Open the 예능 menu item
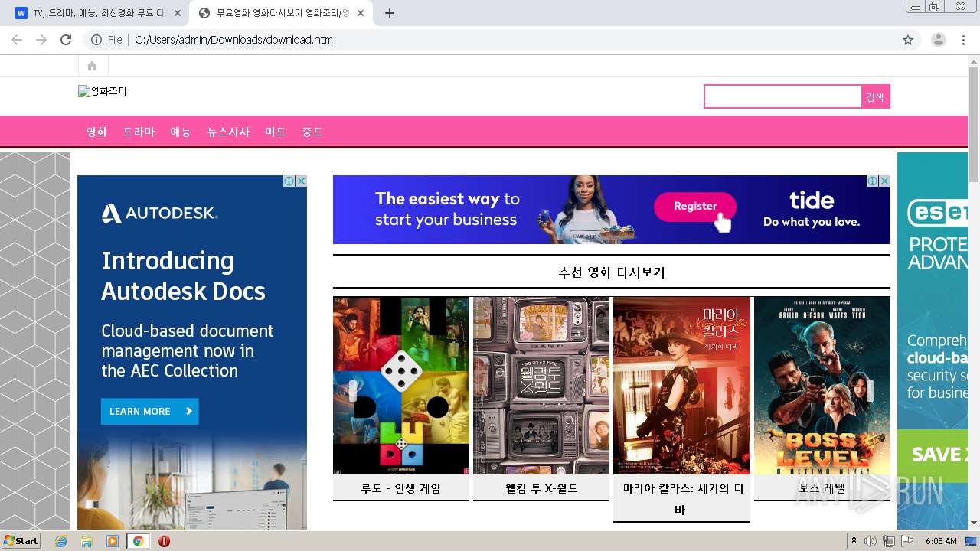The image size is (980, 551). pos(181,132)
